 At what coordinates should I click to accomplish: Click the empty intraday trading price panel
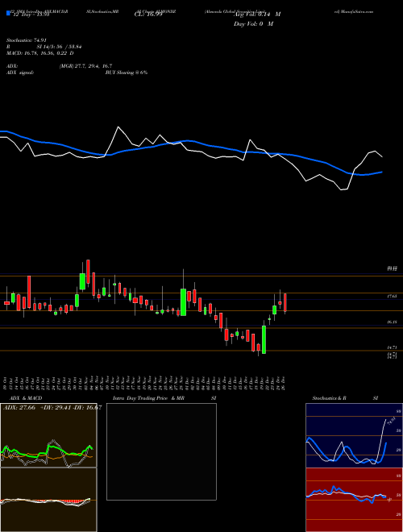[161, 451]
